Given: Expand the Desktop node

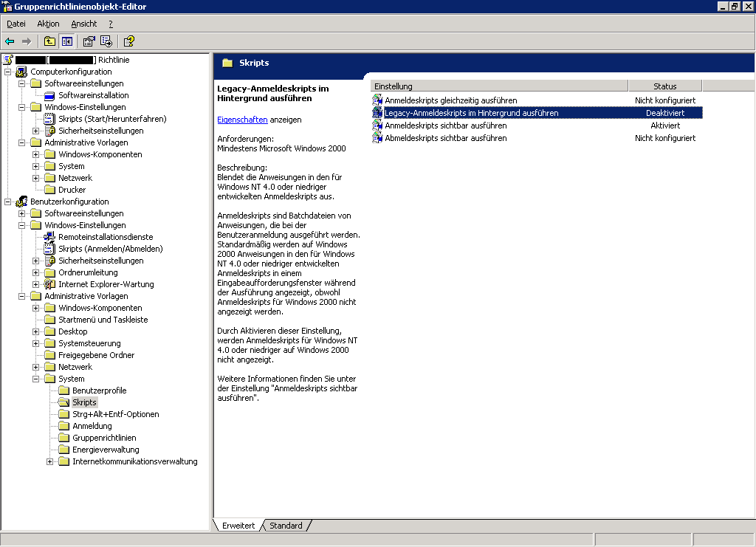Looking at the screenshot, I should coord(35,332).
